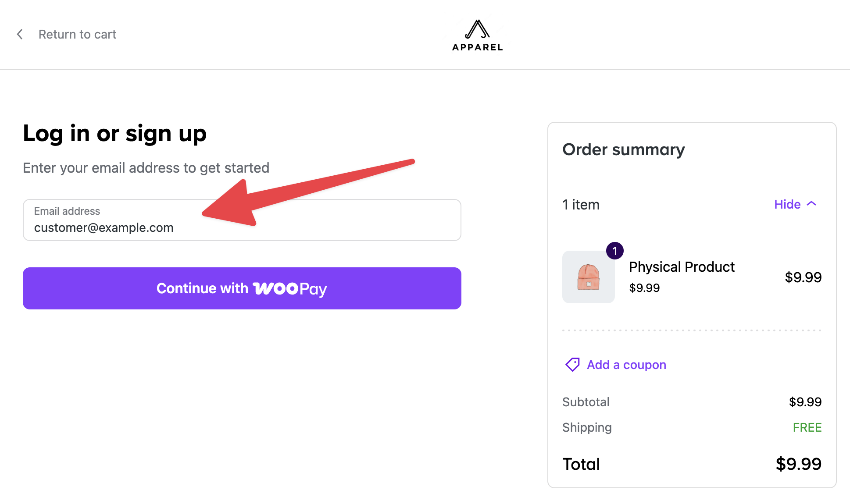
Task: Click Add a coupon link
Action: 626,365
